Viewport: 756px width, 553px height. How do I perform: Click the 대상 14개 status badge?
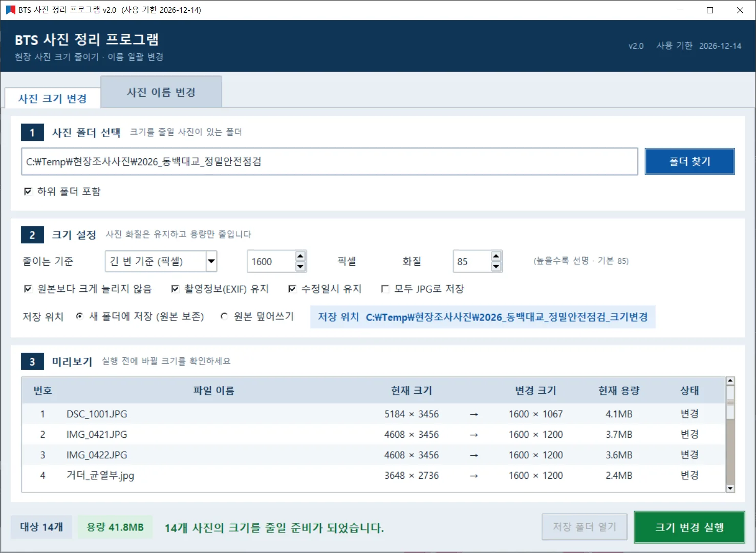pyautogui.click(x=41, y=527)
